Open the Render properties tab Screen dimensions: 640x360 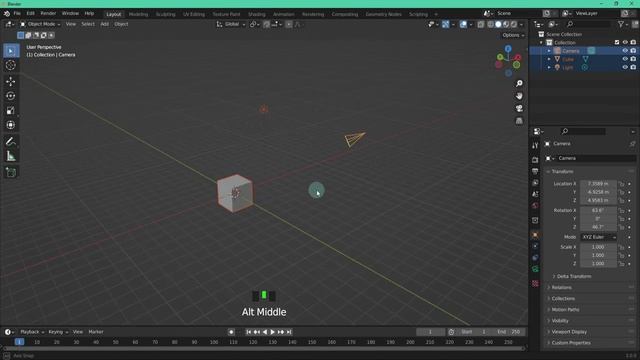coord(535,160)
